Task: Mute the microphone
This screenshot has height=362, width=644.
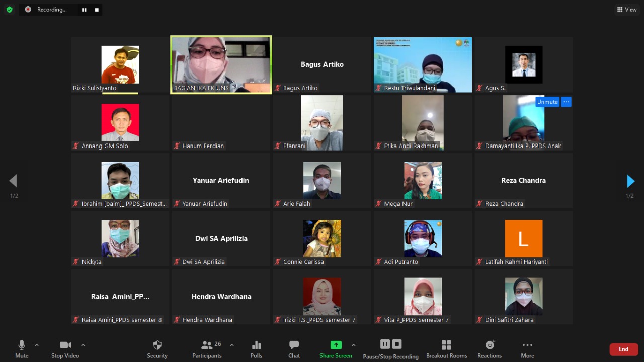Action: pyautogui.click(x=22, y=345)
